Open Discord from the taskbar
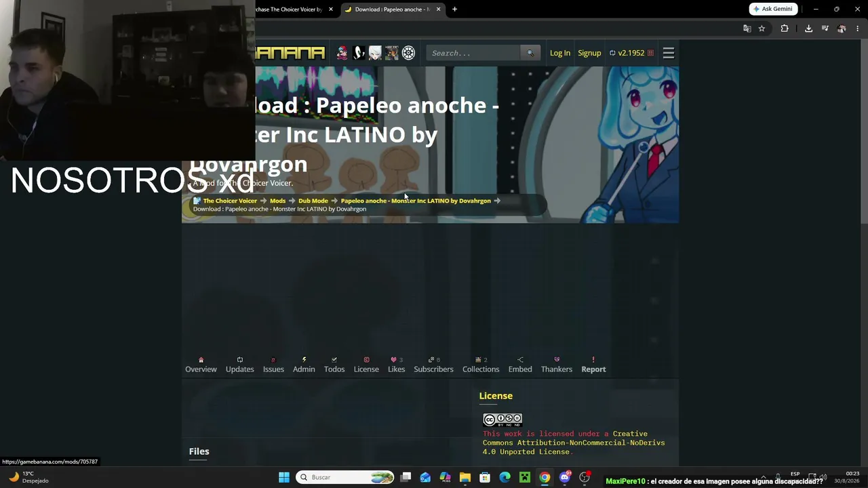The image size is (868, 488). coord(565,477)
